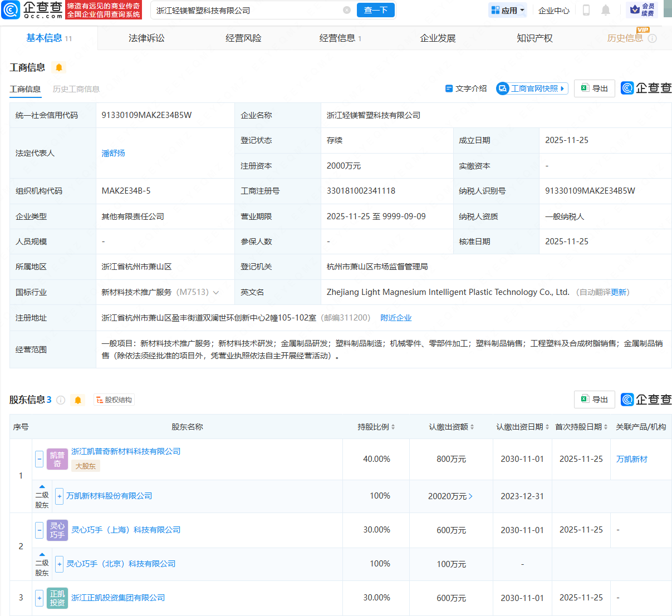Image resolution: width=672 pixels, height=616 pixels.
Task: Expand 浙江正凯投资集团 shareholder details
Action: [39, 598]
